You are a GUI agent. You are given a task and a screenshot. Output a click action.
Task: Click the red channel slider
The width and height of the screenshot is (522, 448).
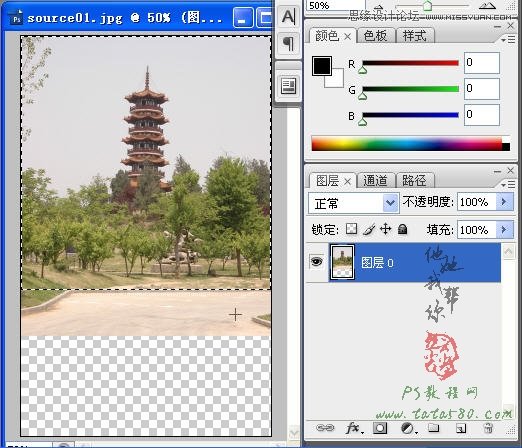[x=410, y=63]
